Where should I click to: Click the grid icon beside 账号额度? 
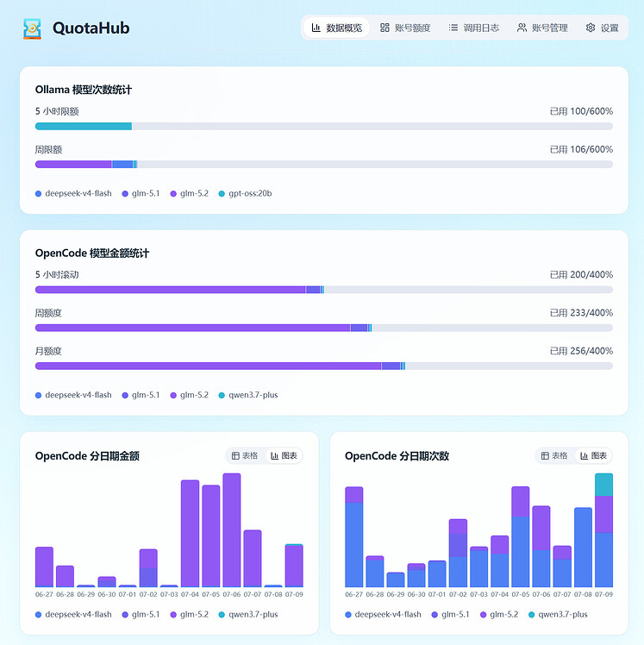(x=385, y=28)
